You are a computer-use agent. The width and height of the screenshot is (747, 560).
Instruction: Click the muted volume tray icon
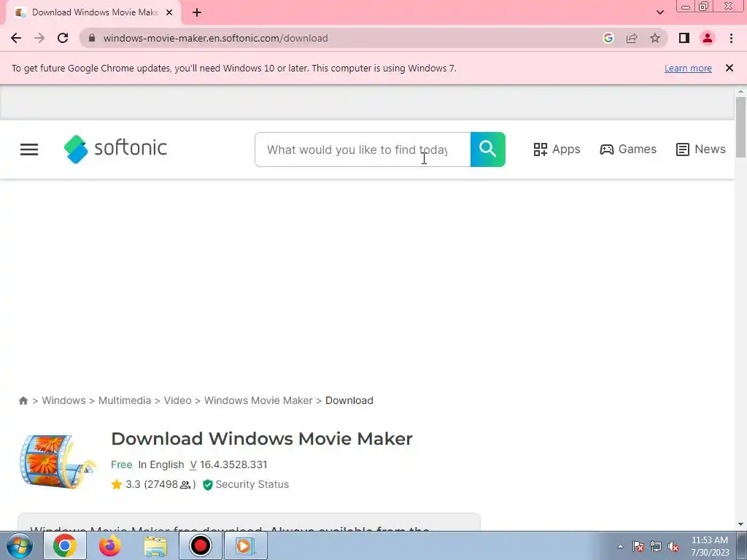pos(673,546)
